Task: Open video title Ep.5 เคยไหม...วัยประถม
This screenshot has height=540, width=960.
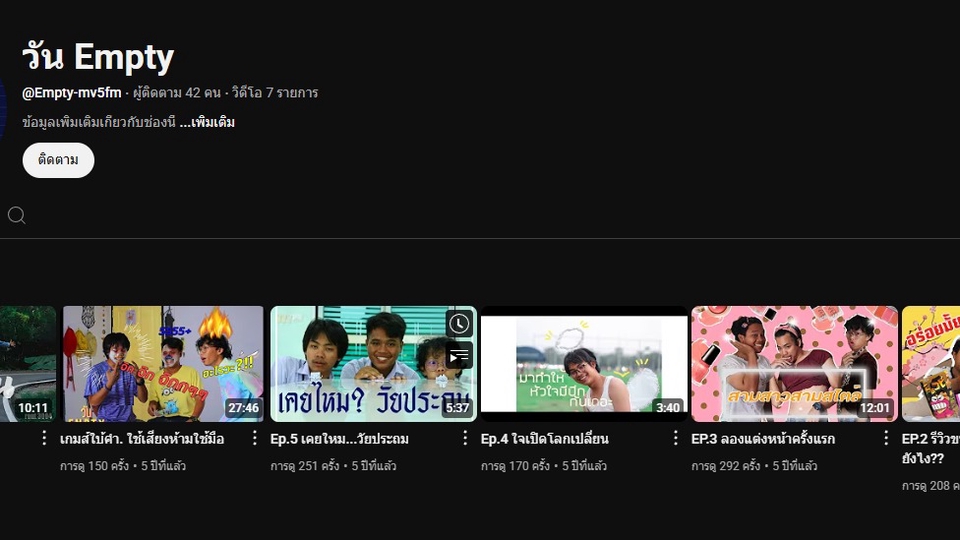Action: coord(340,439)
